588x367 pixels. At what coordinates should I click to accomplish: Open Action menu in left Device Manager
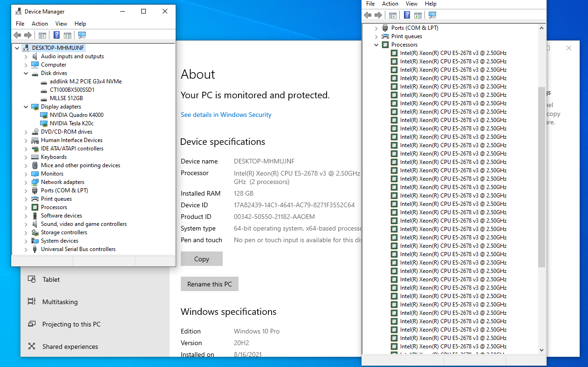pos(40,24)
